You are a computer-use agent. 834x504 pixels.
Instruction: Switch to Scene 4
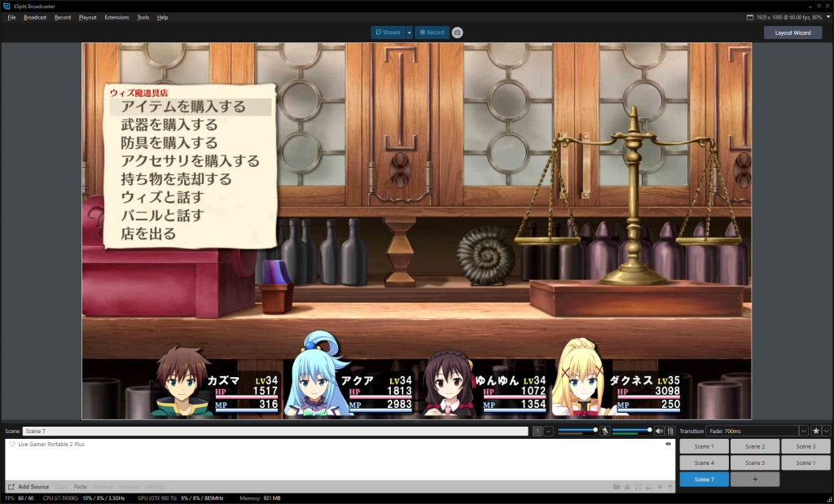point(705,463)
